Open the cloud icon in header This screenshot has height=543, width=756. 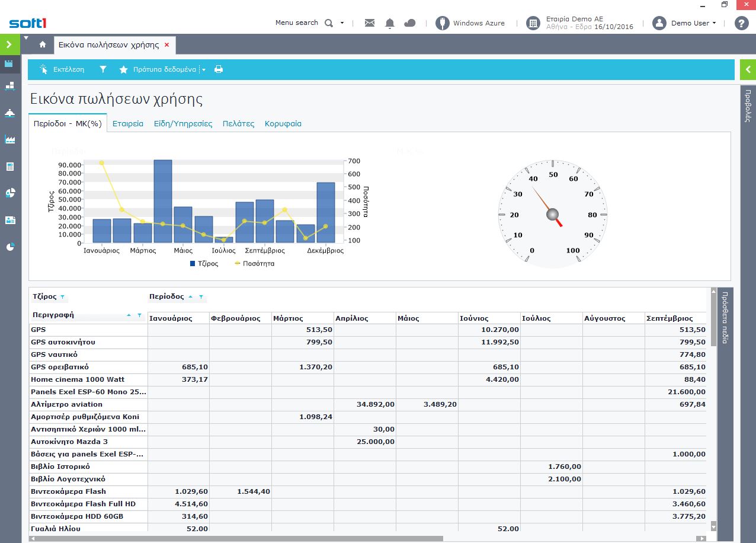click(409, 23)
